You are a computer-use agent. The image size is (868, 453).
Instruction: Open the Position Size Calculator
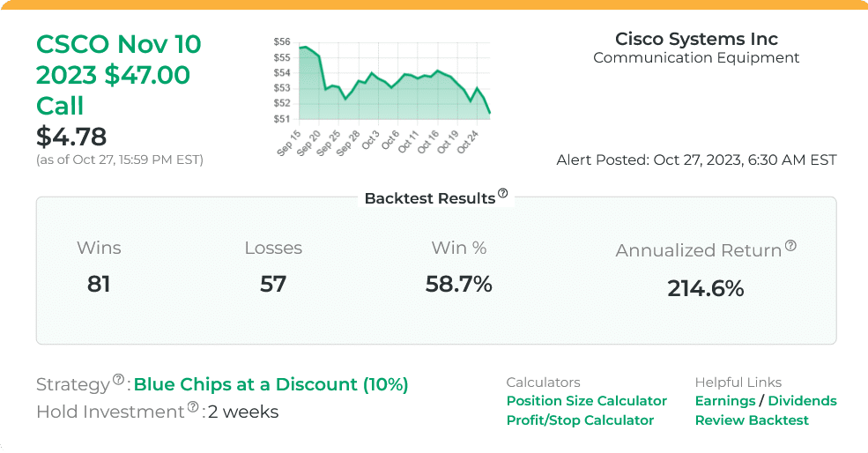586,401
